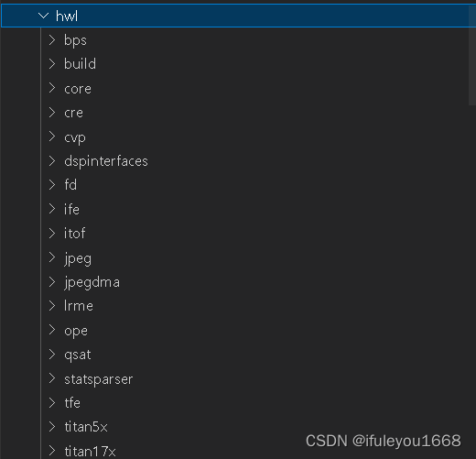Open the itof folder item
Viewport: 476px width, 459px height.
click(74, 234)
